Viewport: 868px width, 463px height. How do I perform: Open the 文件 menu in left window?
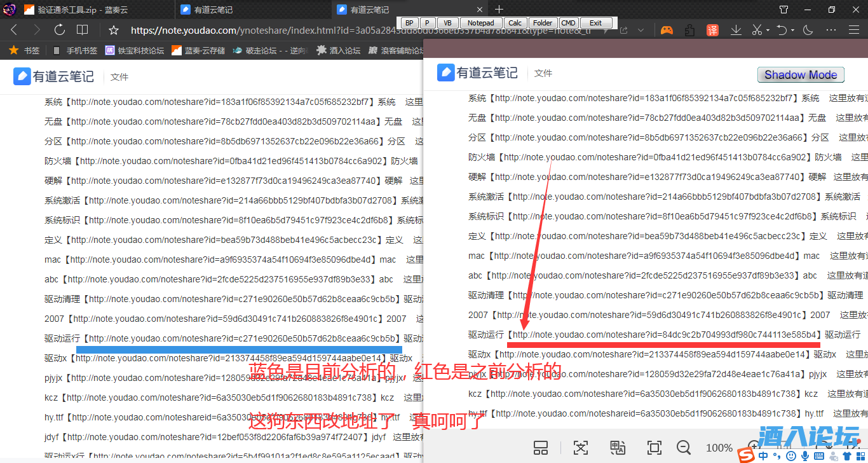[119, 77]
